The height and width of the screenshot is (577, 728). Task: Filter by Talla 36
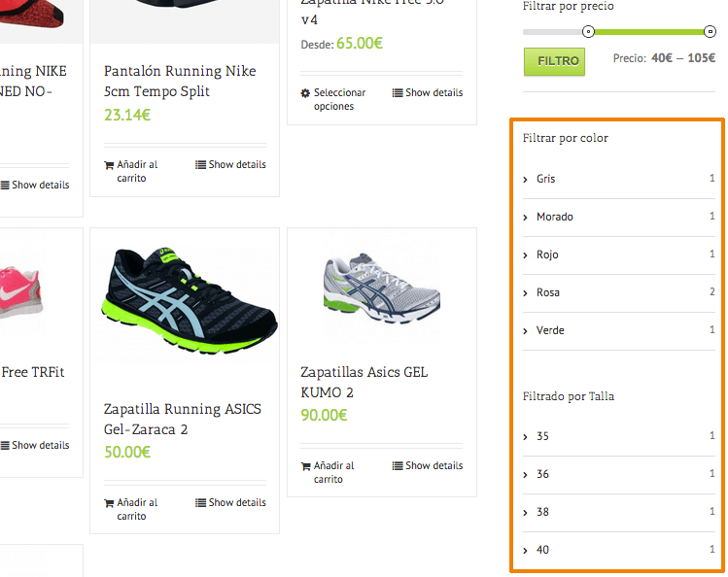(542, 474)
